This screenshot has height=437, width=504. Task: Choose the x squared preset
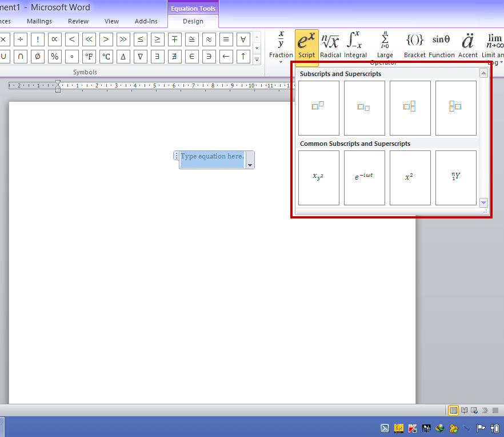pyautogui.click(x=410, y=177)
